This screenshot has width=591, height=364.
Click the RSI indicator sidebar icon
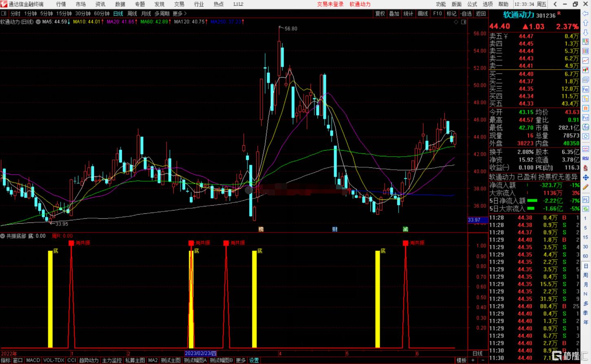tap(586, 158)
